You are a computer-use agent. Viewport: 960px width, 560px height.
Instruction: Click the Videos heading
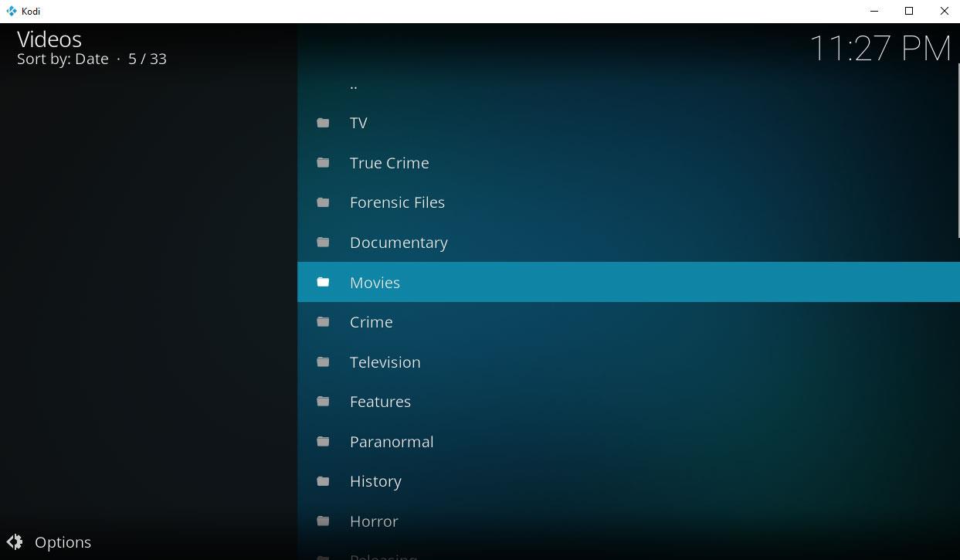49,39
